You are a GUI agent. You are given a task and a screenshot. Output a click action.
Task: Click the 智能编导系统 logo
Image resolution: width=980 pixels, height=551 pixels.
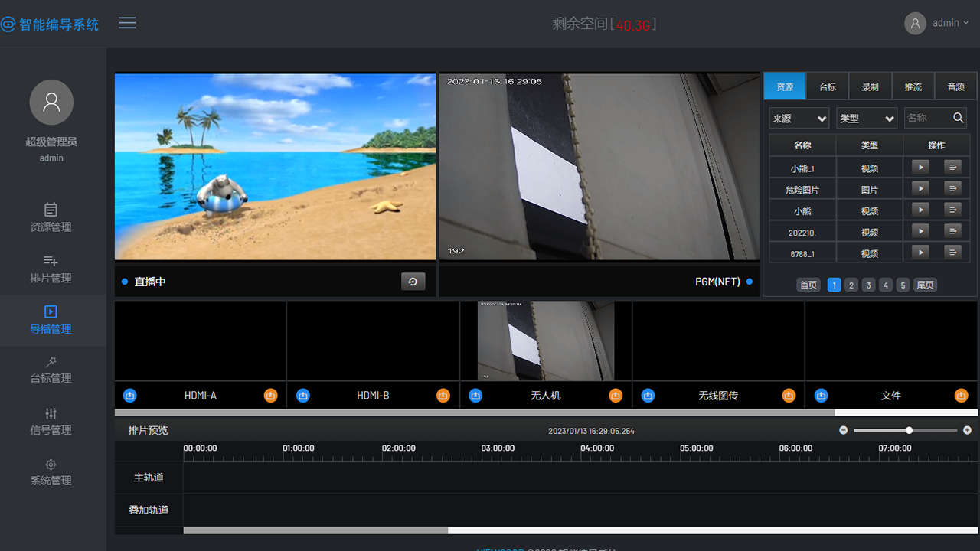point(50,24)
